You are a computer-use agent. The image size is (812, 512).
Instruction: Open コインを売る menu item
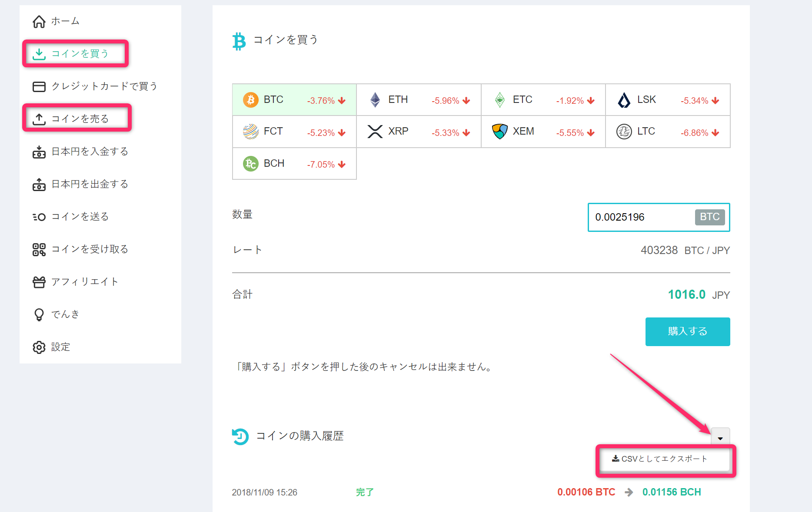pos(77,119)
